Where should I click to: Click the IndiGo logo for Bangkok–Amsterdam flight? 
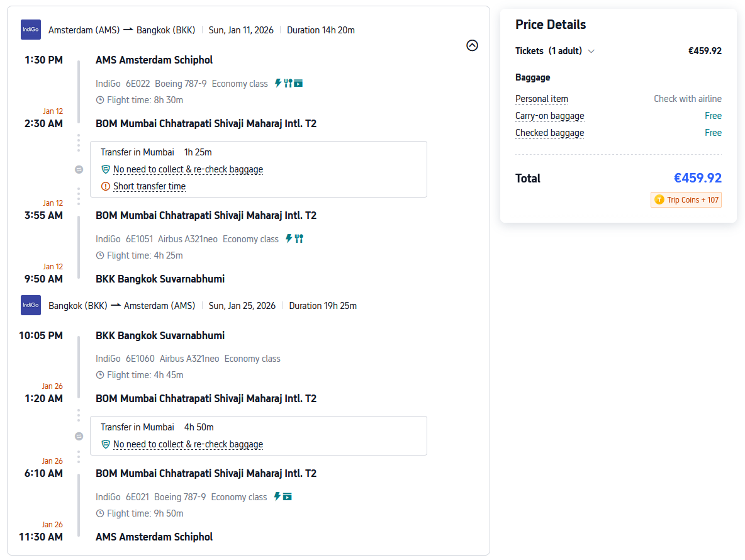(x=31, y=305)
